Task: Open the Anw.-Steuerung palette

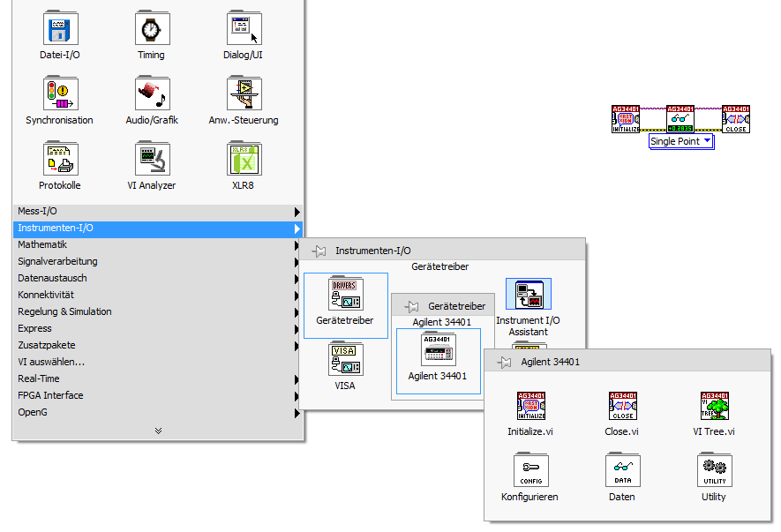Action: pyautogui.click(x=244, y=94)
